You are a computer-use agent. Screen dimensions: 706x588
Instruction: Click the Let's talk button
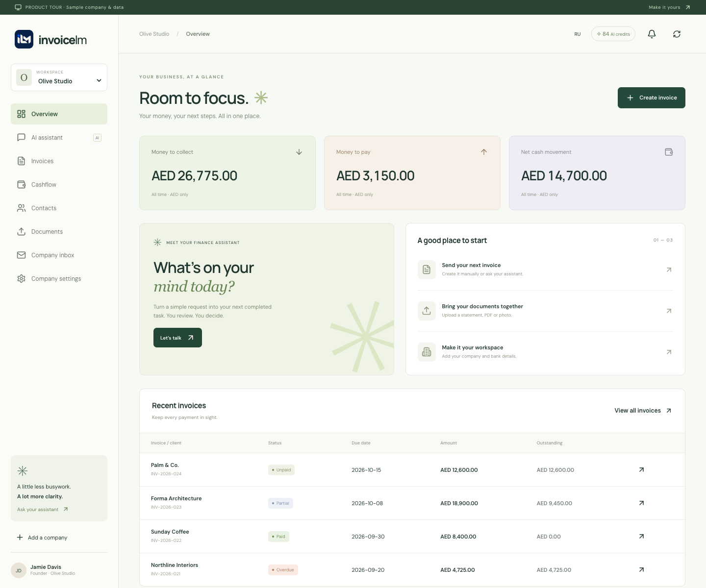177,338
